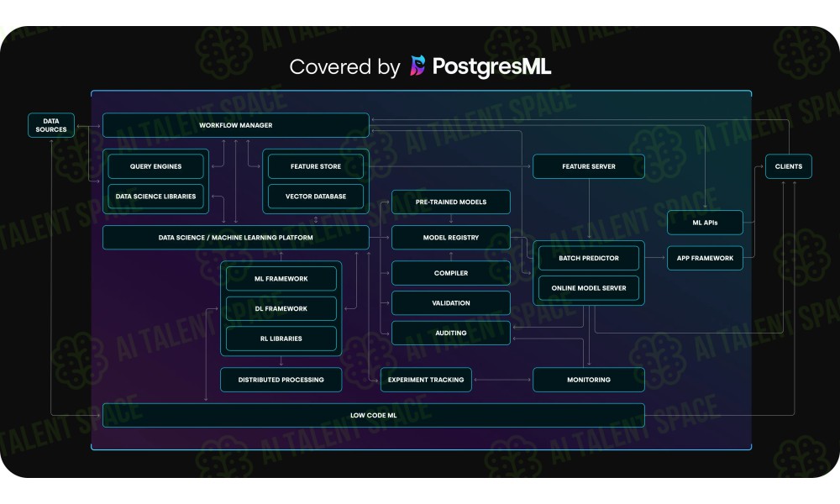Select the "FEATURE STORE" box
The height and width of the screenshot is (504, 840).
point(316,166)
